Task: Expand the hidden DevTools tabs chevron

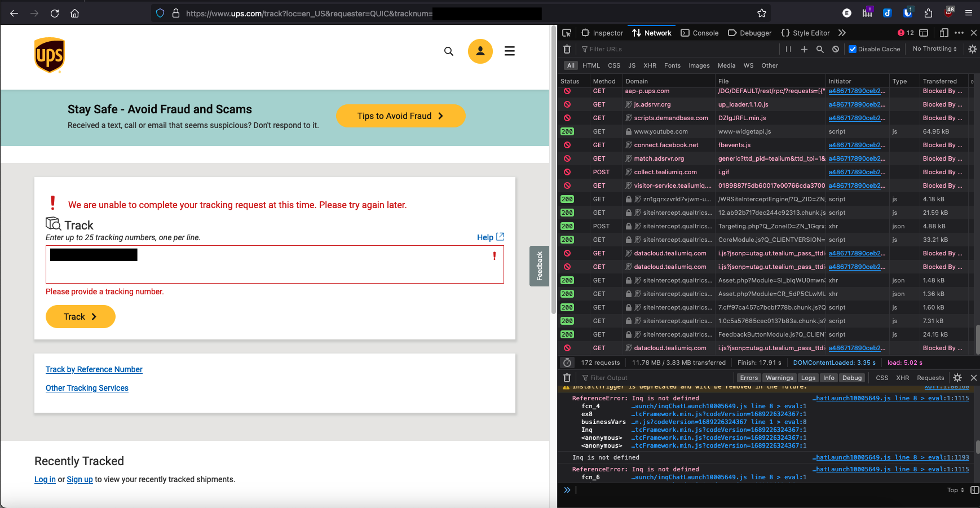Action: [842, 33]
